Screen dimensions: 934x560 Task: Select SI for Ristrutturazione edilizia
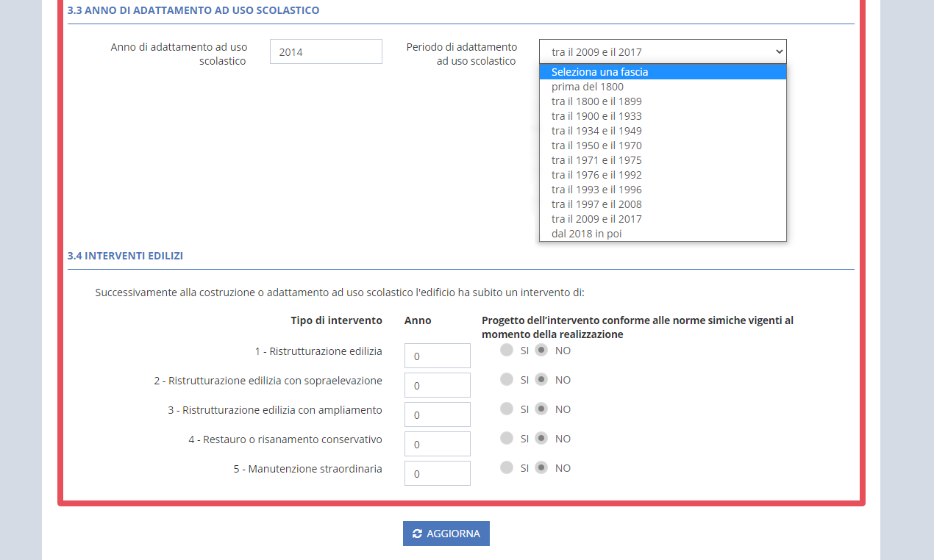507,351
